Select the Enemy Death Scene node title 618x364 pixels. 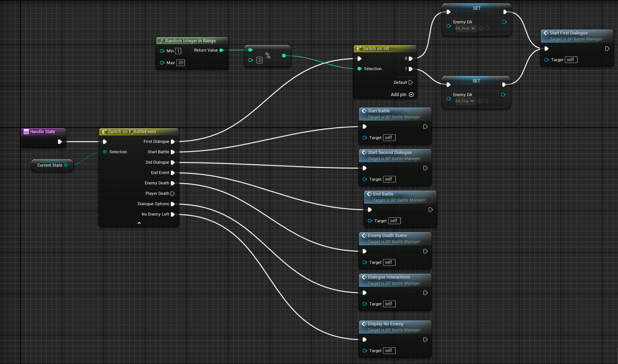click(387, 236)
